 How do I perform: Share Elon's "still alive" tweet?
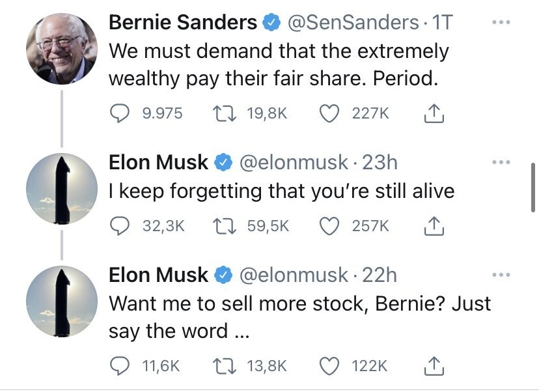pos(433,226)
